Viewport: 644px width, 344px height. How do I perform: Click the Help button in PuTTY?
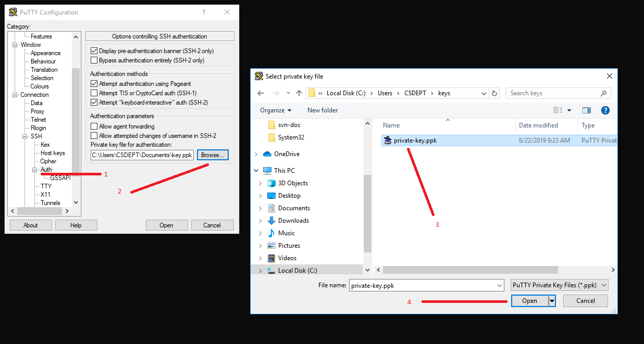click(x=76, y=225)
